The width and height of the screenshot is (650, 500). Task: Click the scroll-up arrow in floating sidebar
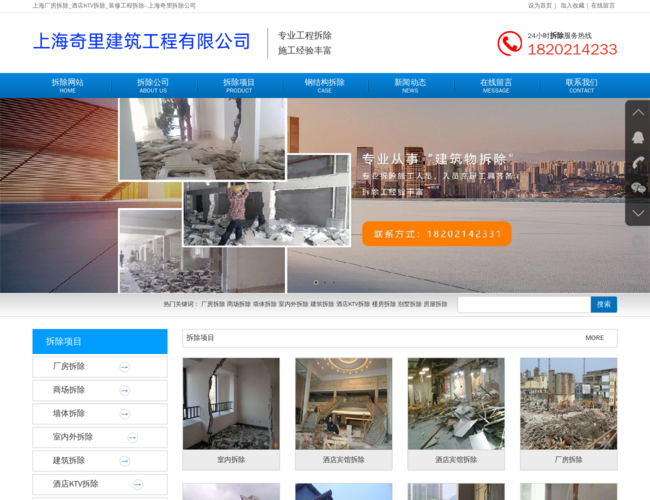(638, 113)
